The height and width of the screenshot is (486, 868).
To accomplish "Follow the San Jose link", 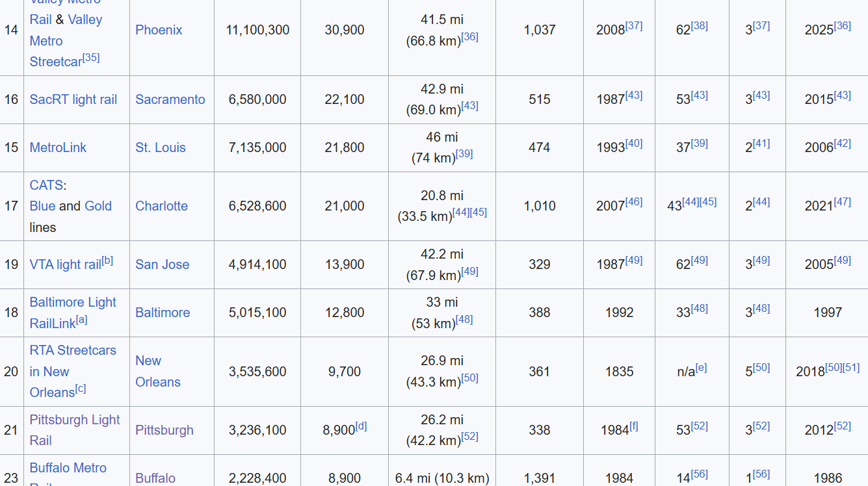I will point(163,264).
